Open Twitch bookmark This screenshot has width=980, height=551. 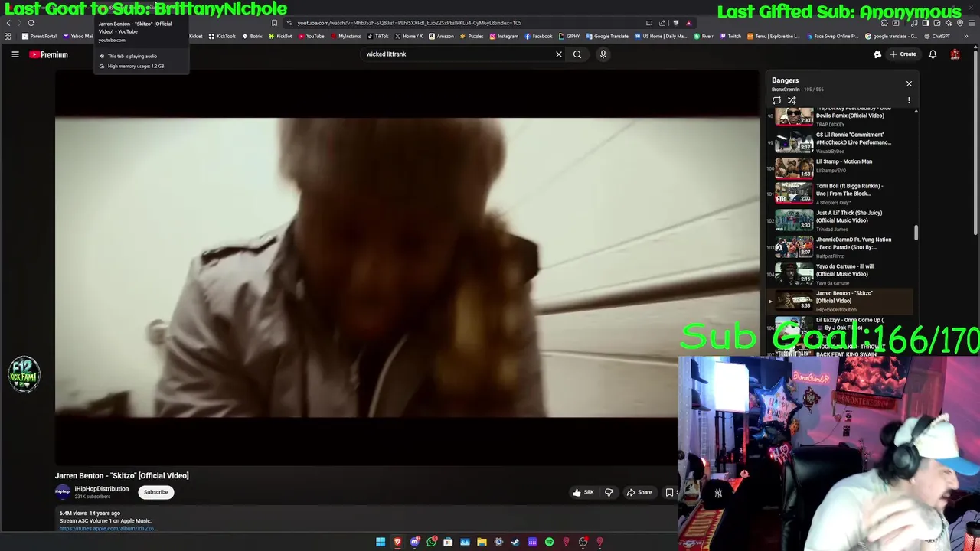pyautogui.click(x=730, y=36)
